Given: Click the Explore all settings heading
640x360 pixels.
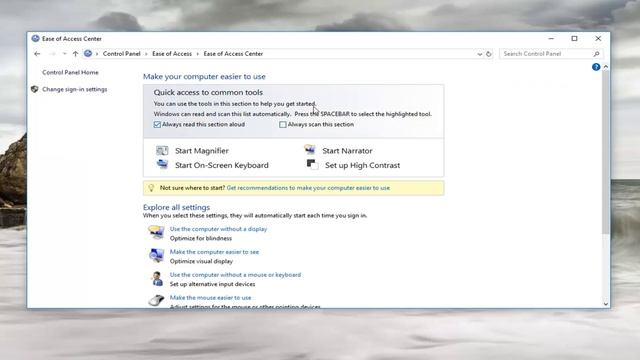Looking at the screenshot, I should click(x=176, y=207).
